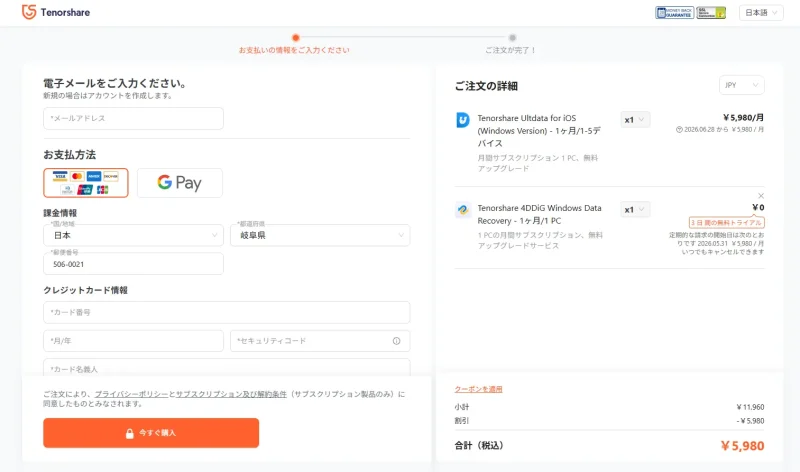Click the 3日間の無料トライアル badge
Screen dimensions: 800x472
[x=727, y=222]
